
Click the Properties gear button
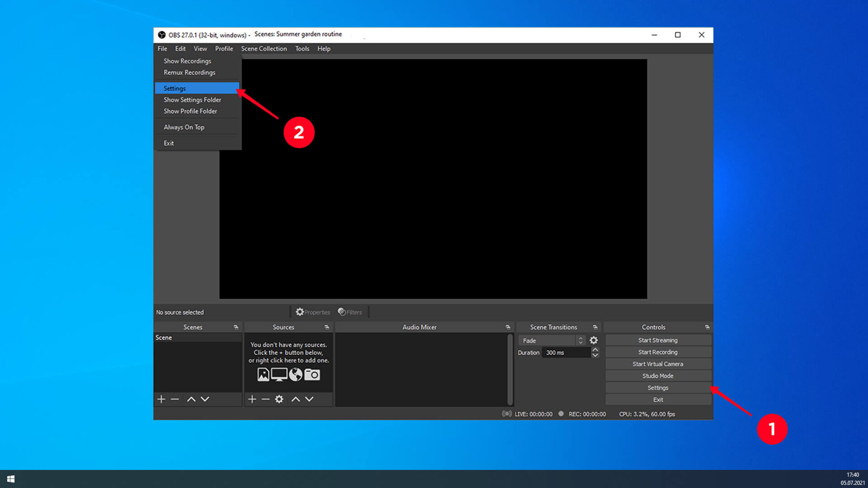313,312
